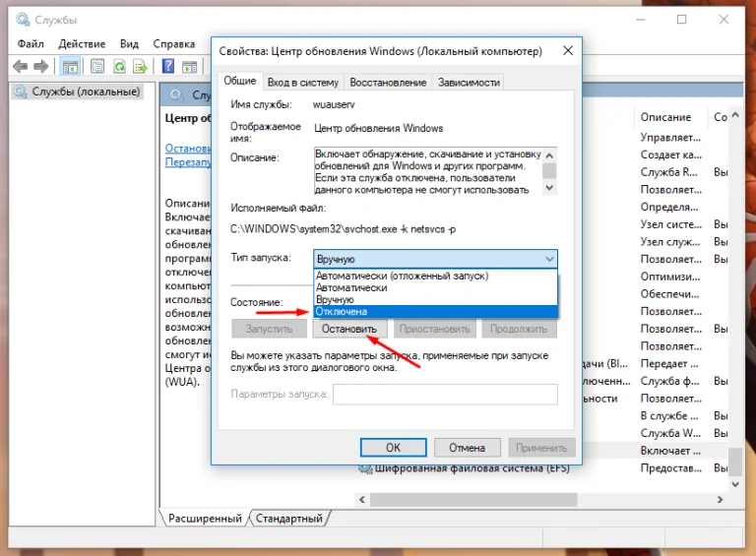Click the Обеспечи... description cell

pyautogui.click(x=669, y=294)
